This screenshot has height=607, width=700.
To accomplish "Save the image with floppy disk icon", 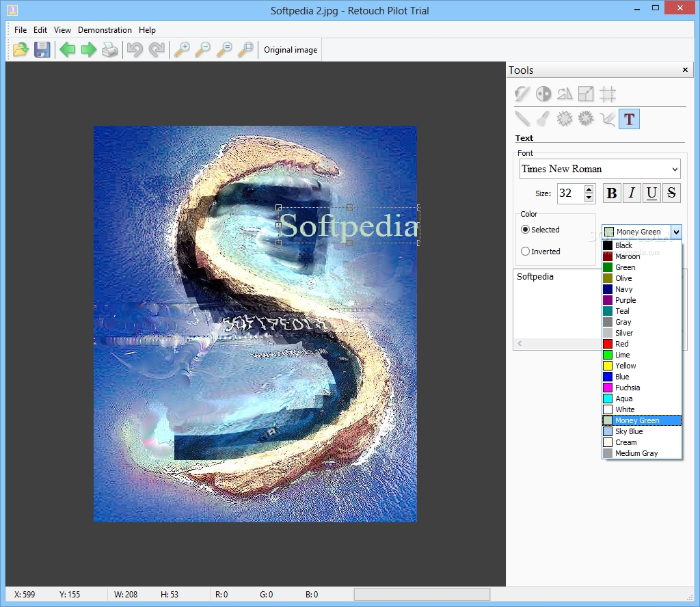I will coord(42,49).
